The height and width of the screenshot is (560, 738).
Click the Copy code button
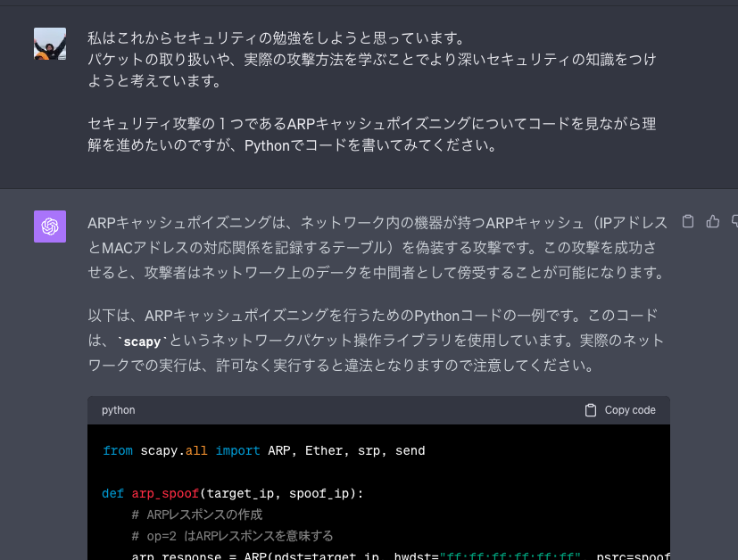620,410
